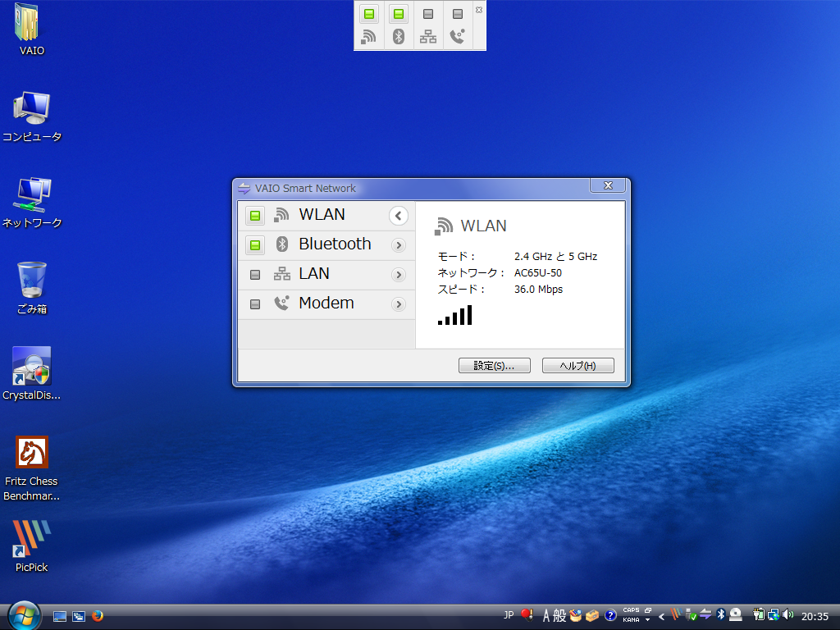
Task: Click the LAN network icon in the top mini bar
Action: tap(428, 37)
